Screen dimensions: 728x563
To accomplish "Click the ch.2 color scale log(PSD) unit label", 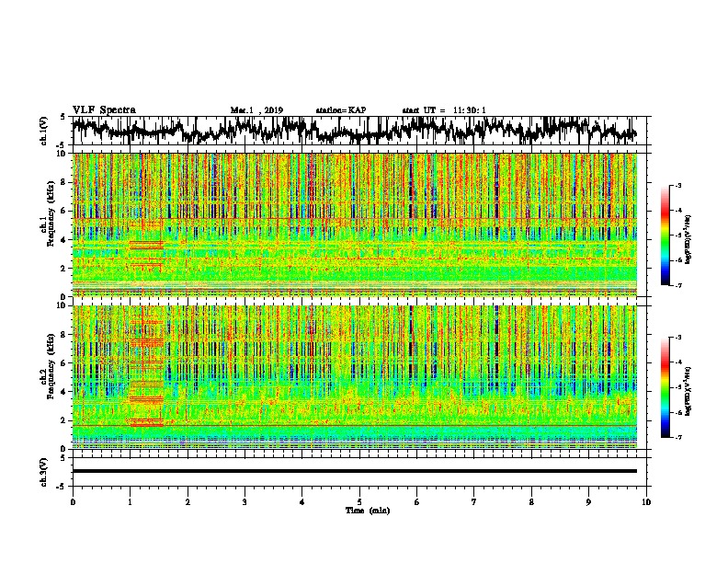I will 688,391.
